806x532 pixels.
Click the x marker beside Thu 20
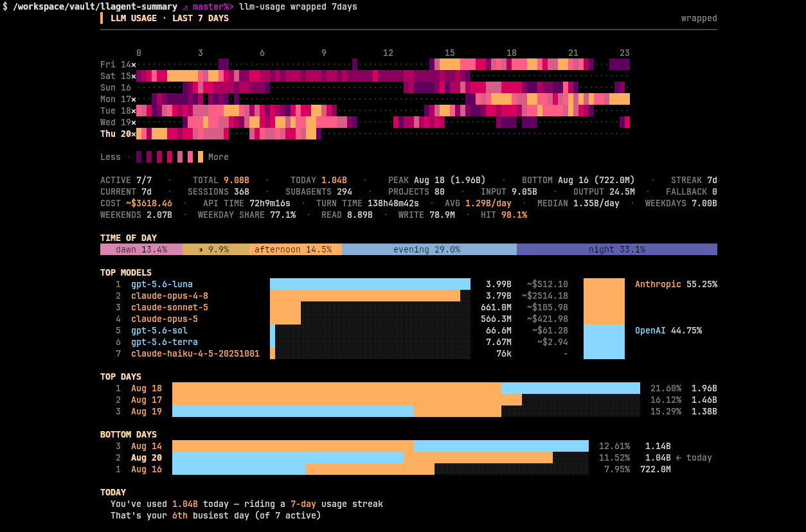pyautogui.click(x=134, y=134)
